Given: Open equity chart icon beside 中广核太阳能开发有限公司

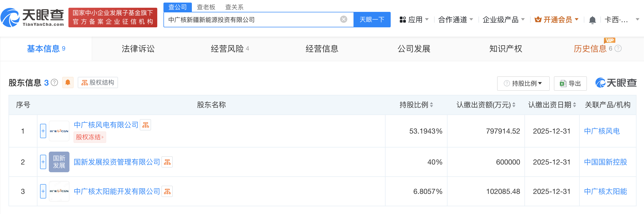Looking at the screenshot, I should pos(167,192).
